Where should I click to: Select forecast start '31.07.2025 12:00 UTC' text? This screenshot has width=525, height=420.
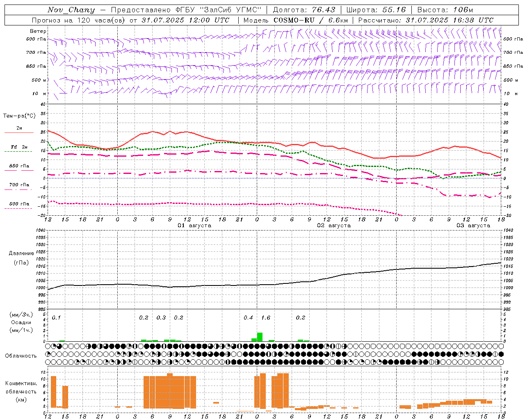(185, 20)
